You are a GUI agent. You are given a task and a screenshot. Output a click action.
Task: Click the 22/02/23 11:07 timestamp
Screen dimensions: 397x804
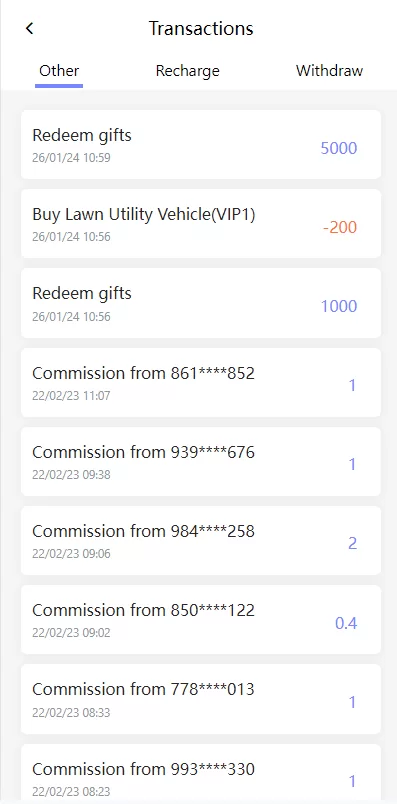coord(71,395)
